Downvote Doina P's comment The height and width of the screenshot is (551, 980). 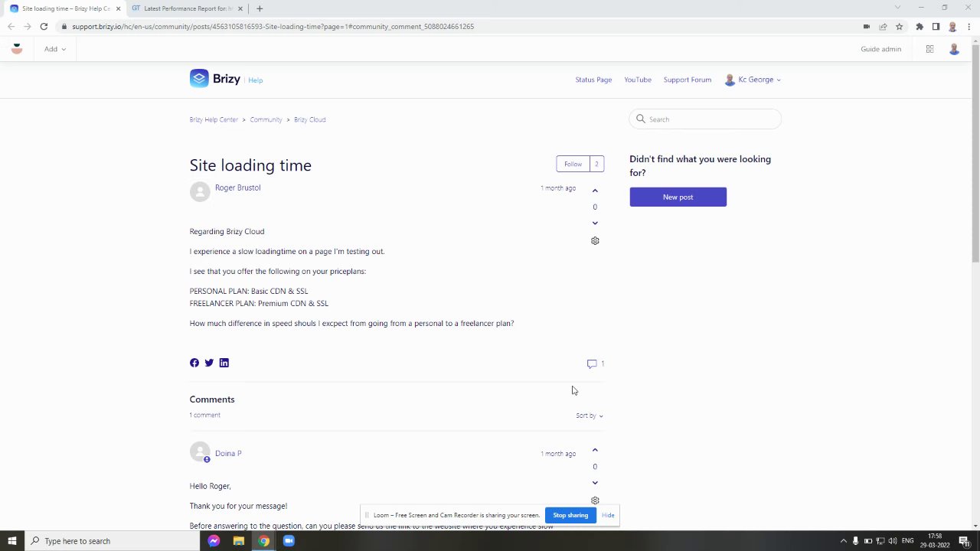click(595, 483)
